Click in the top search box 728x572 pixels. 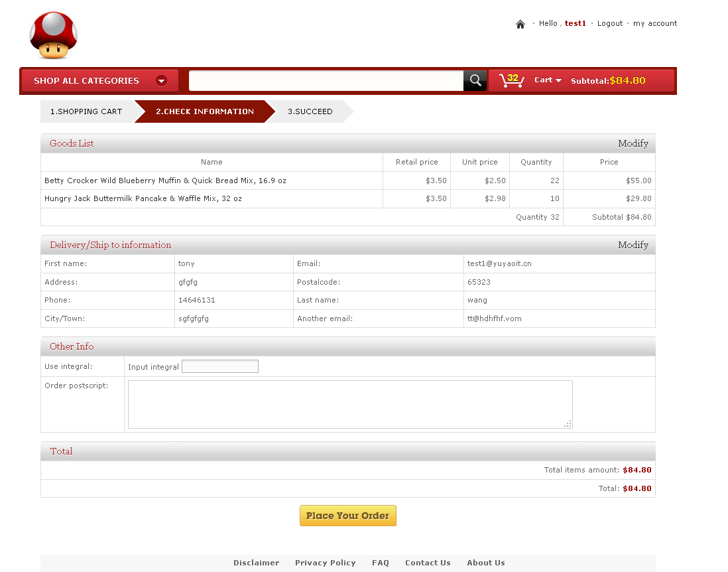(x=326, y=81)
